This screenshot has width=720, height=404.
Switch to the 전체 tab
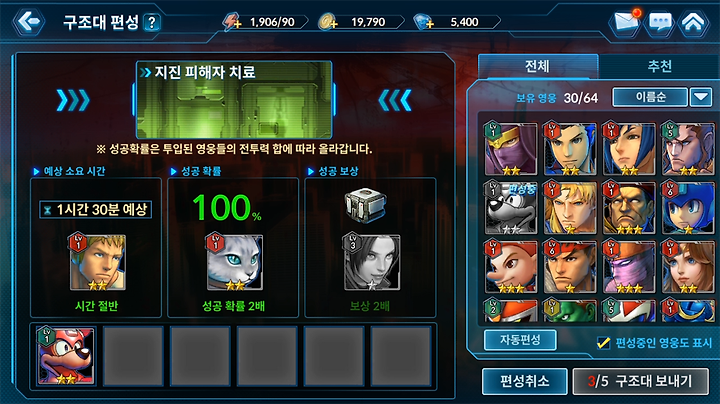click(x=538, y=67)
